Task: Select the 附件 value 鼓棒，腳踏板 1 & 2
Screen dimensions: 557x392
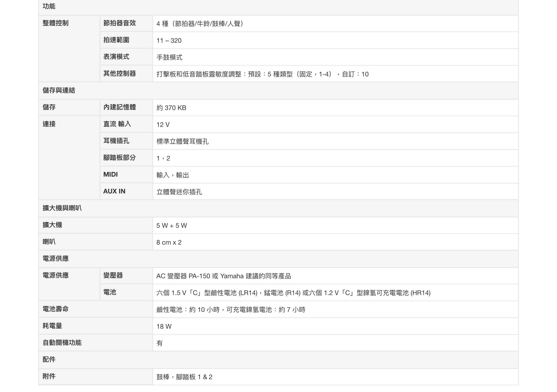Action: (184, 377)
